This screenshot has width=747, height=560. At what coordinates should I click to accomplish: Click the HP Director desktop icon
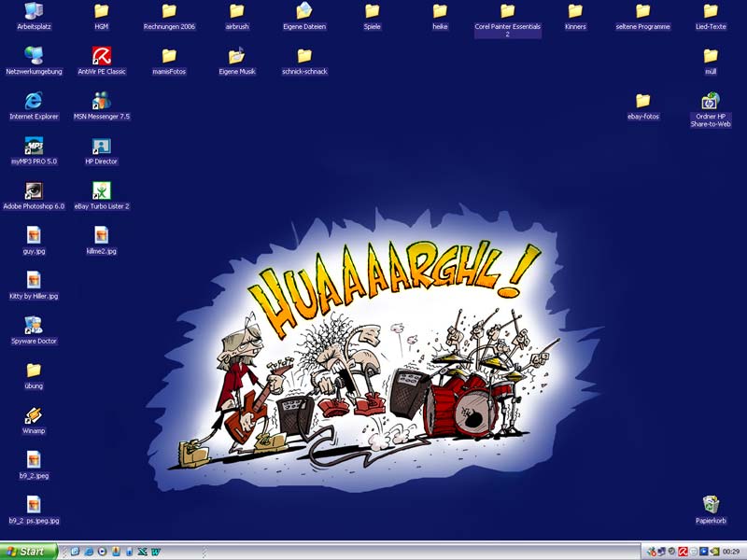pos(102,146)
